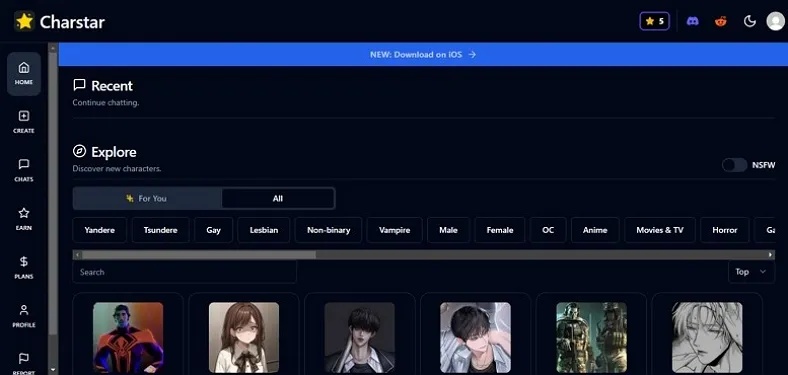Filter by Vampire tag
788x375 pixels.
pos(395,230)
